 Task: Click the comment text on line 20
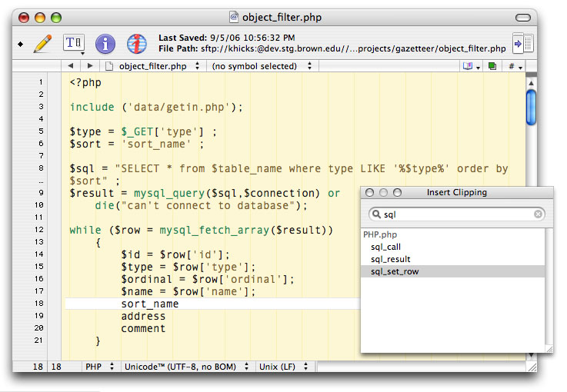(143, 328)
